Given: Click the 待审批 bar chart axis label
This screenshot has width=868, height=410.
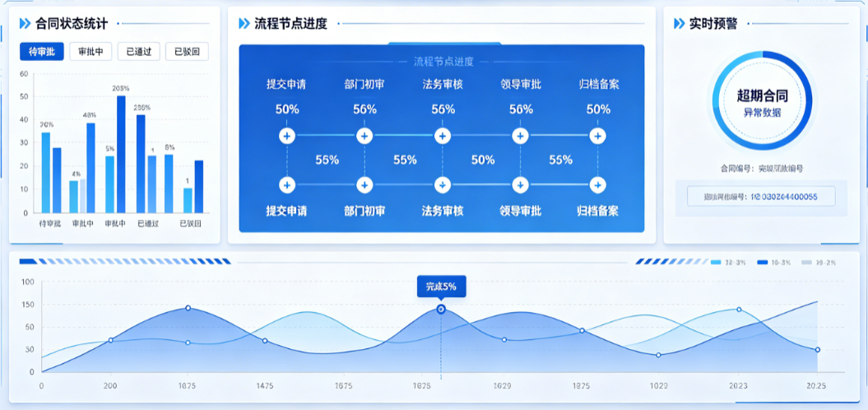Looking at the screenshot, I should [49, 224].
